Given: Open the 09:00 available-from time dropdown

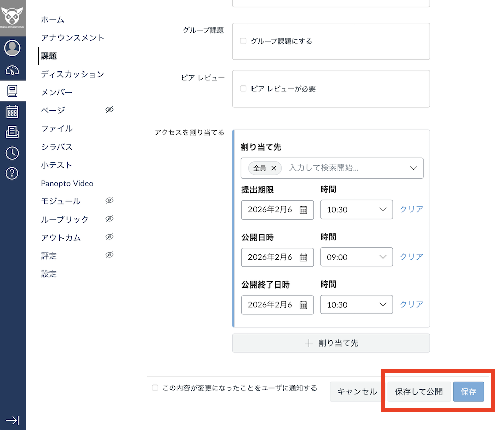Looking at the screenshot, I should pyautogui.click(x=356, y=257).
